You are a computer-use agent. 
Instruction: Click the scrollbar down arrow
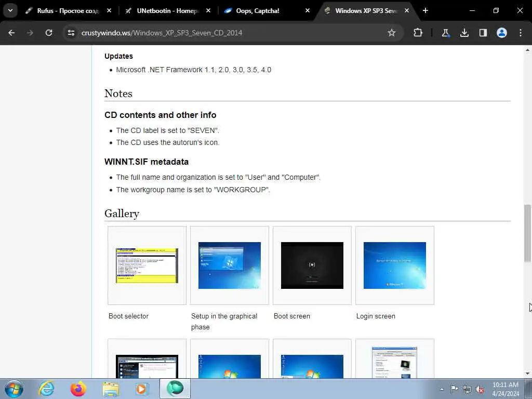coord(527,374)
